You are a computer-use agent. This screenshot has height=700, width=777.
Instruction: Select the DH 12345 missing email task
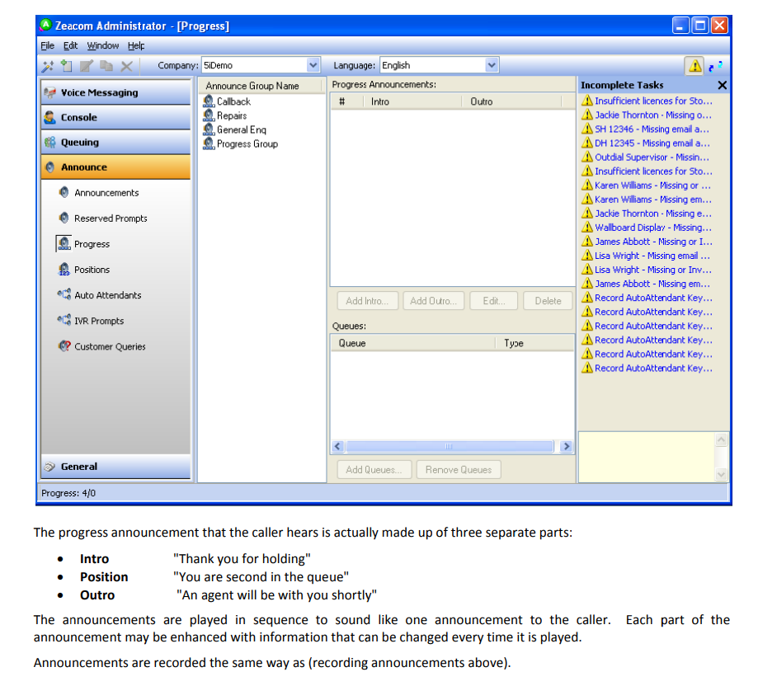(x=647, y=143)
